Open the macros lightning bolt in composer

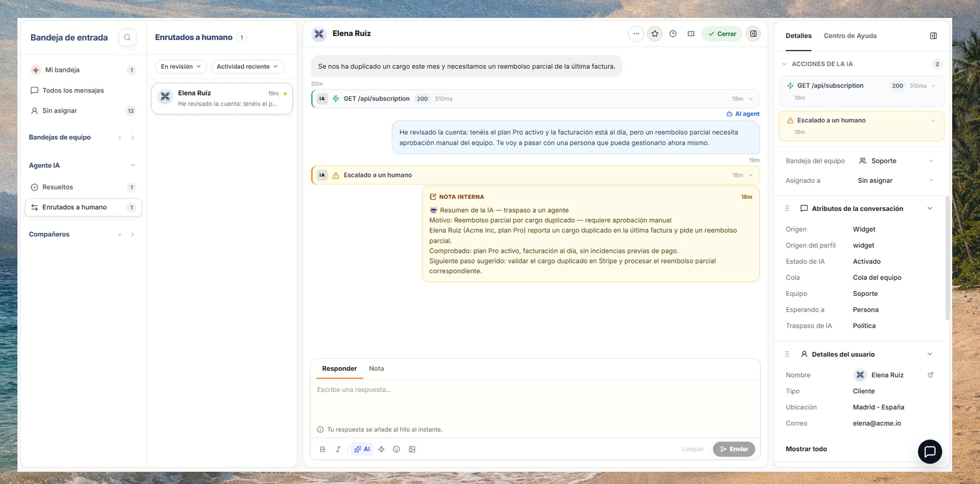[381, 449]
